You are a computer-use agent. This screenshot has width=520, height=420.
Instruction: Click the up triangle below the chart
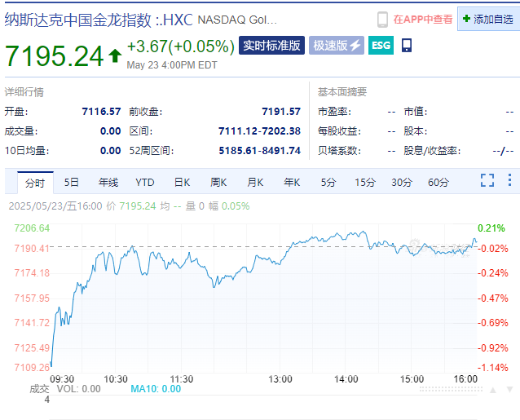tap(493, 390)
